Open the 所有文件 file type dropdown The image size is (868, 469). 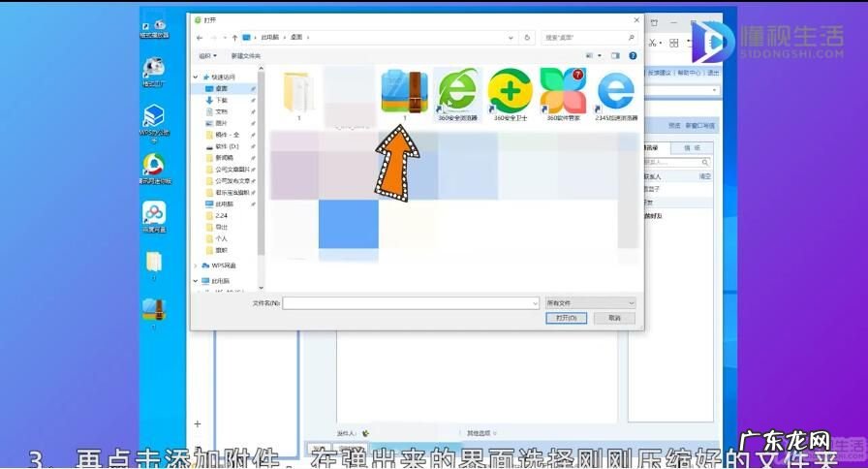tap(590, 303)
